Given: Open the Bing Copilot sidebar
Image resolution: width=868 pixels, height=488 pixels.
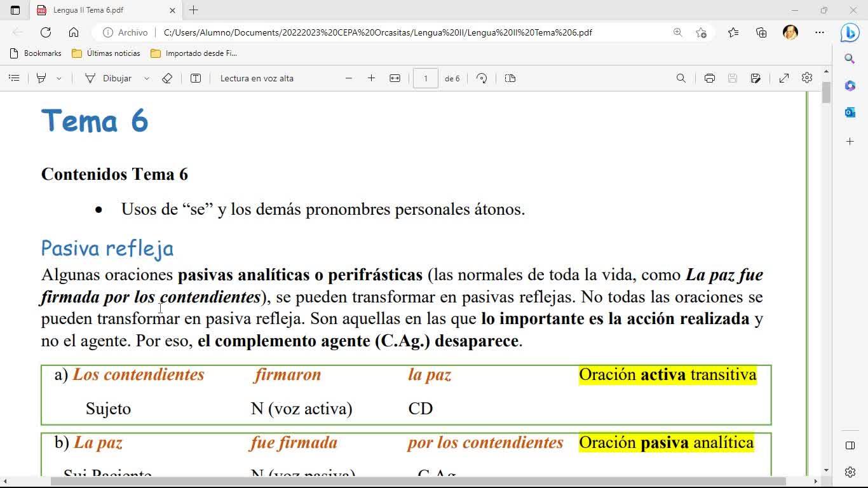Looking at the screenshot, I should 850,32.
